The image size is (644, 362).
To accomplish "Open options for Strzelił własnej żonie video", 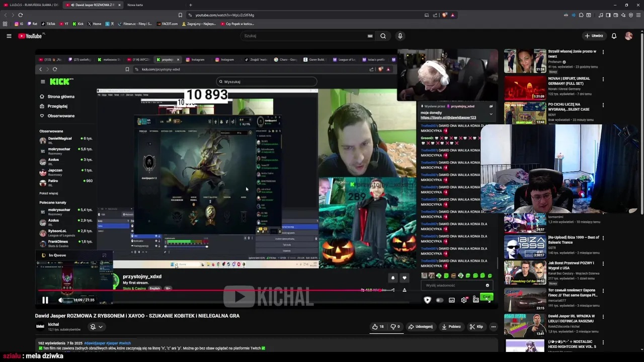I will pos(603,52).
